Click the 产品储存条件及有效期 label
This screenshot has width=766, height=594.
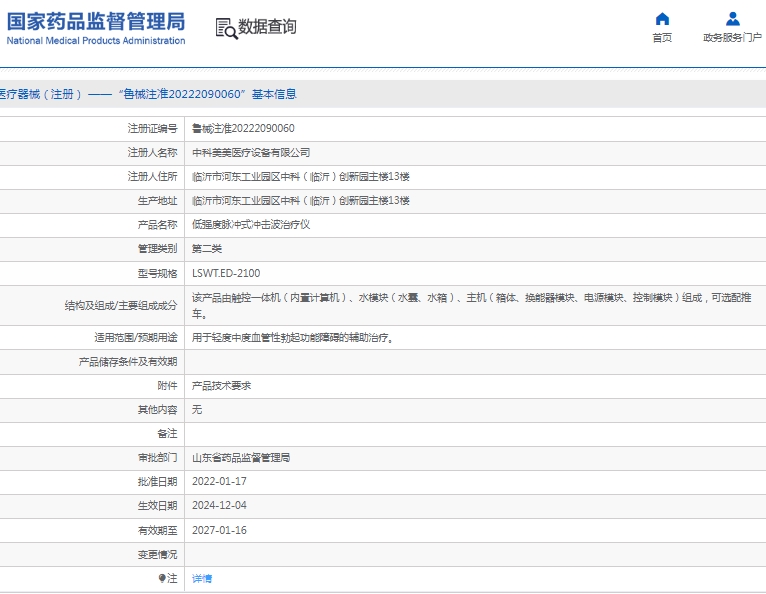click(128, 362)
